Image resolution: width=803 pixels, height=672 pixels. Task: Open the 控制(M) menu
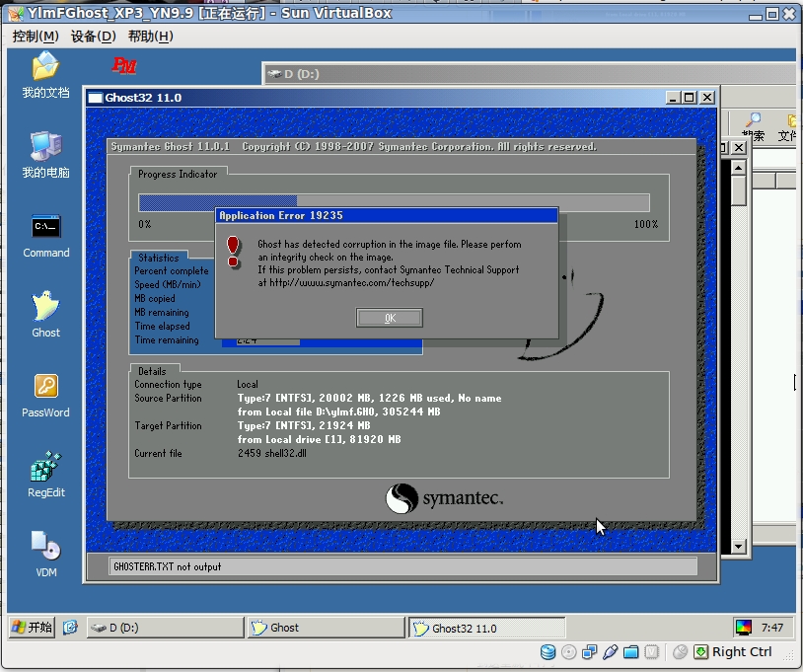(x=36, y=37)
